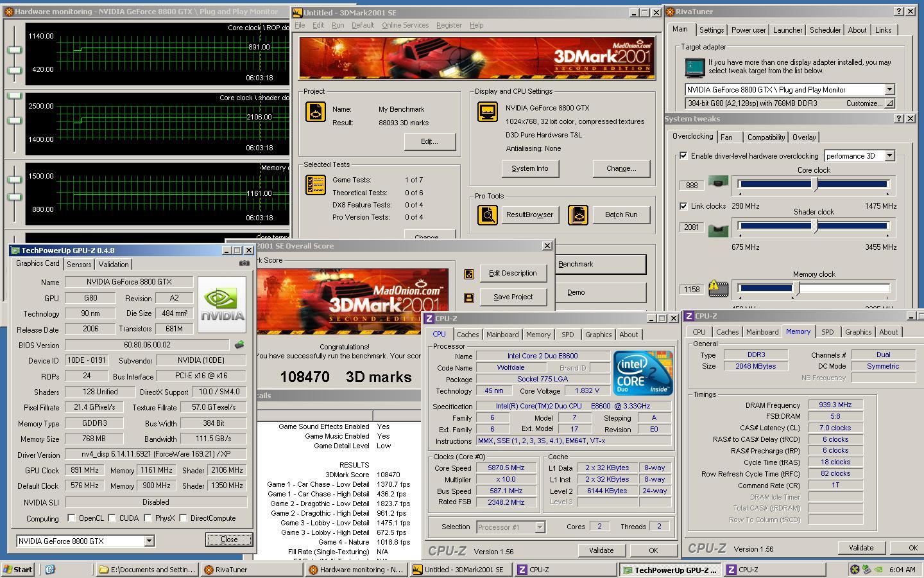Click the Edit... button under Project
Image resolution: width=924 pixels, height=578 pixels.
(429, 141)
